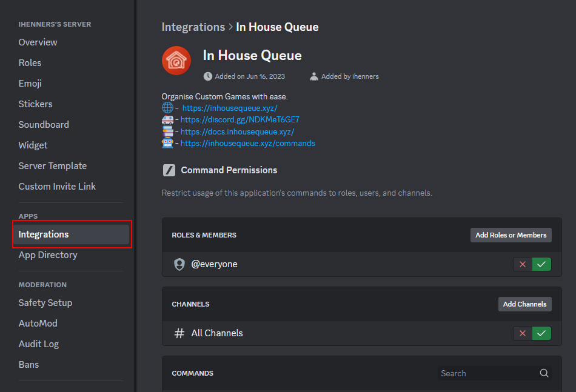Click the ROLES & MEMBERS section label
The height and width of the screenshot is (392, 576).
[204, 235]
